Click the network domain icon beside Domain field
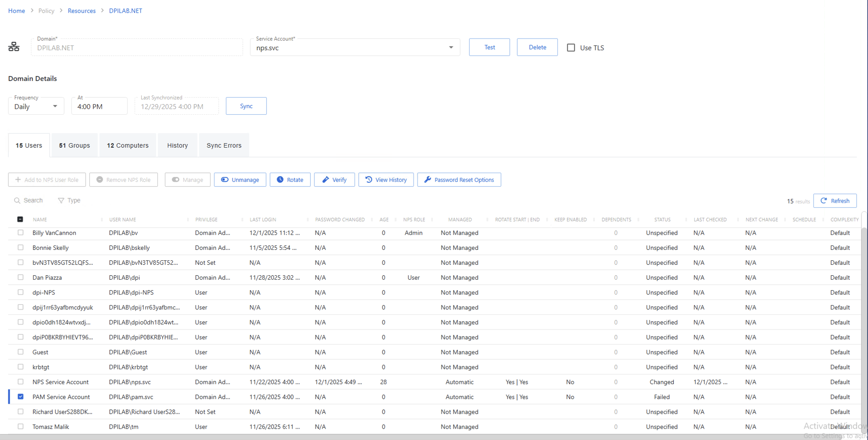 [x=14, y=46]
